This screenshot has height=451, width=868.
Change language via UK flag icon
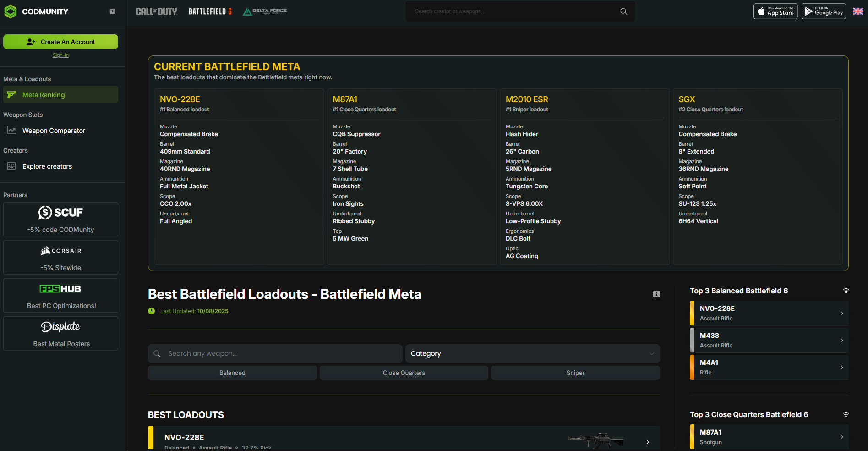(858, 11)
